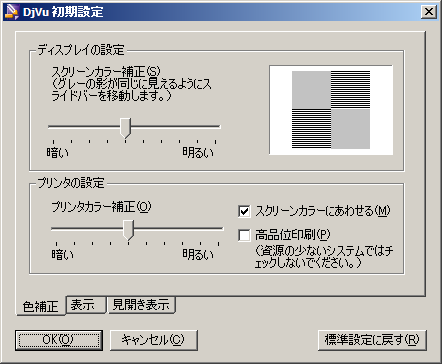The height and width of the screenshot is (364, 442).
Task: Click the ディスプレイの設定 group title
Action: coord(81,50)
